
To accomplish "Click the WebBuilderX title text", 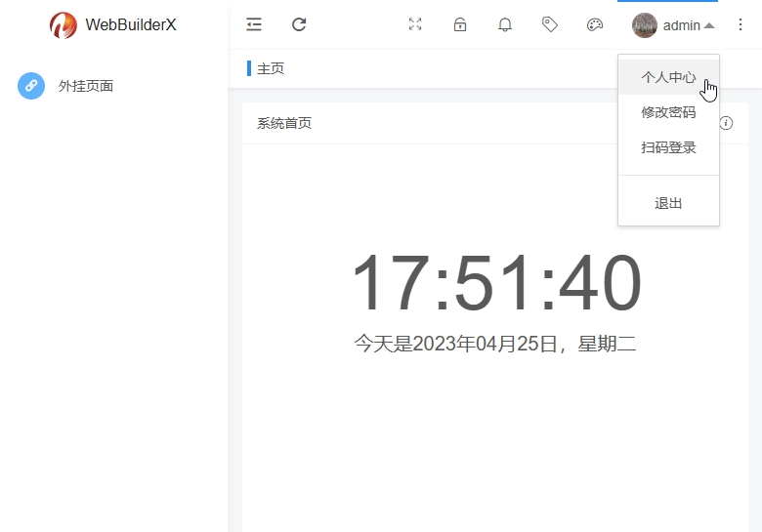I will coord(131,24).
